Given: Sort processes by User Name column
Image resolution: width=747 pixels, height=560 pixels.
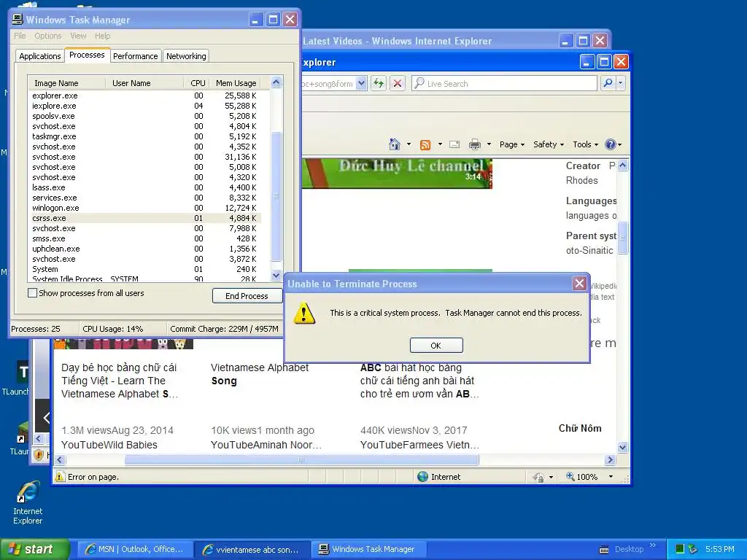Looking at the screenshot, I should coord(144,83).
